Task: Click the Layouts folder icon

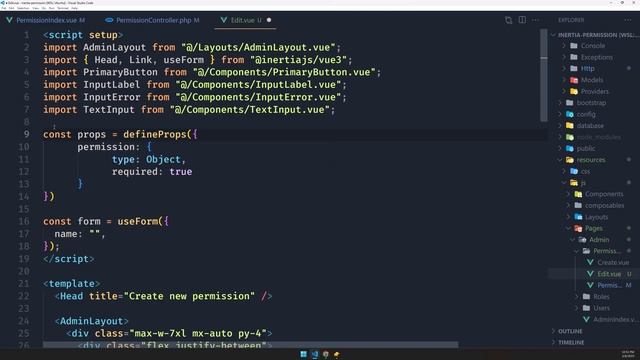Action: click(578, 217)
